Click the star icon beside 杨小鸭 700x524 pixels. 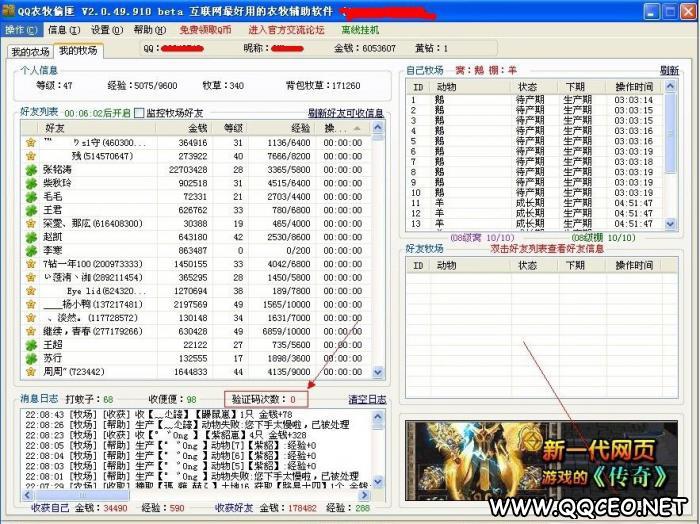pyautogui.click(x=31, y=304)
